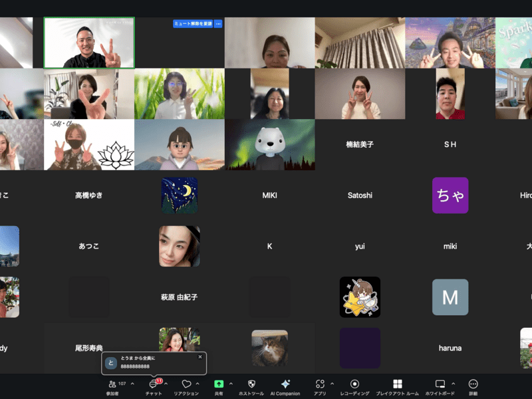
Task: Start screen sharing with green share button
Action: pos(219,384)
